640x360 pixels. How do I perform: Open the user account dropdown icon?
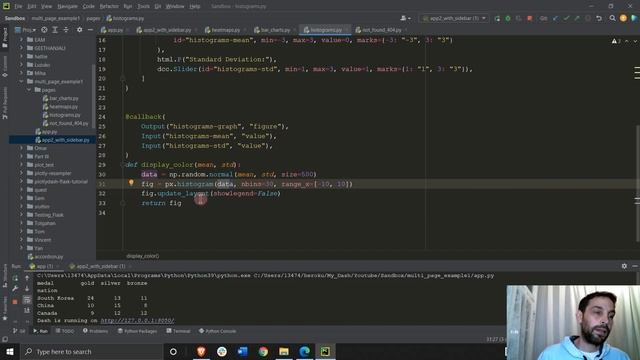(x=405, y=18)
